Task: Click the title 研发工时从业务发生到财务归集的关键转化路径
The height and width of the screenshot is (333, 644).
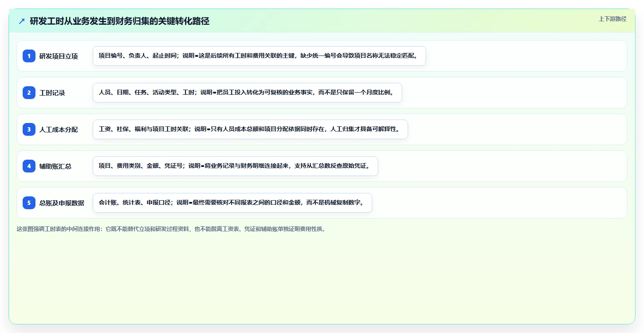Action: [120, 21]
